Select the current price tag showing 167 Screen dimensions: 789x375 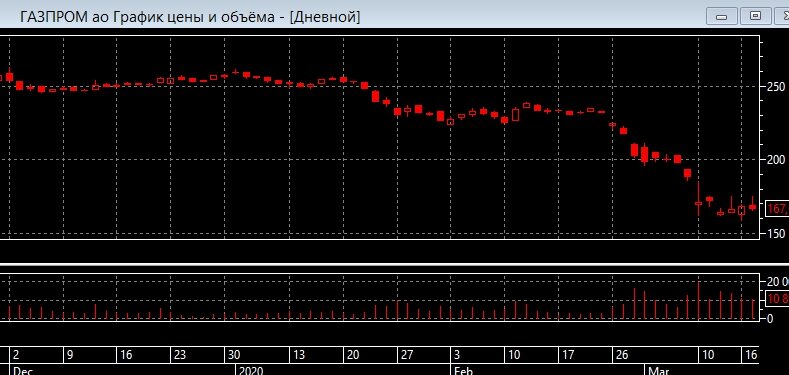click(777, 208)
